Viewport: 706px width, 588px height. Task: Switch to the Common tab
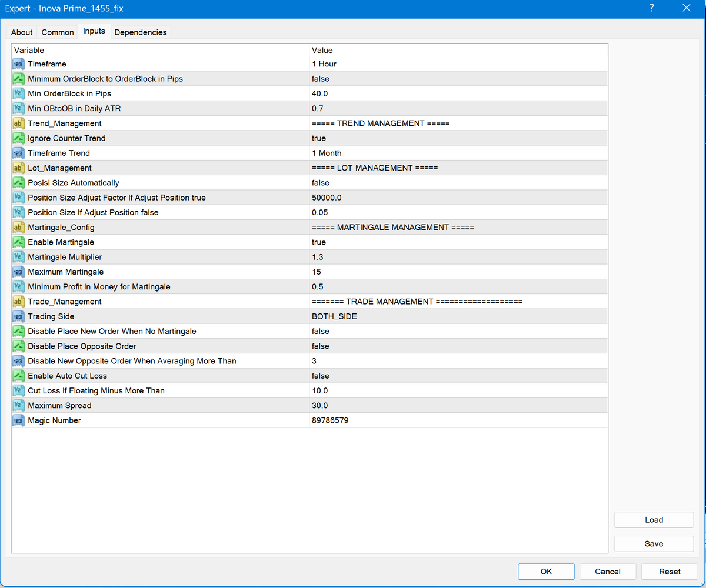pos(57,32)
